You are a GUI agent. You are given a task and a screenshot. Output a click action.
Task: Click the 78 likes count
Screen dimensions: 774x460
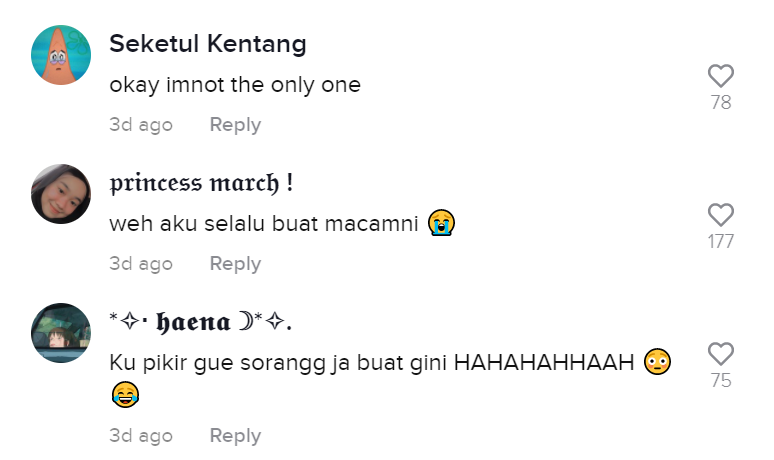coord(720,102)
